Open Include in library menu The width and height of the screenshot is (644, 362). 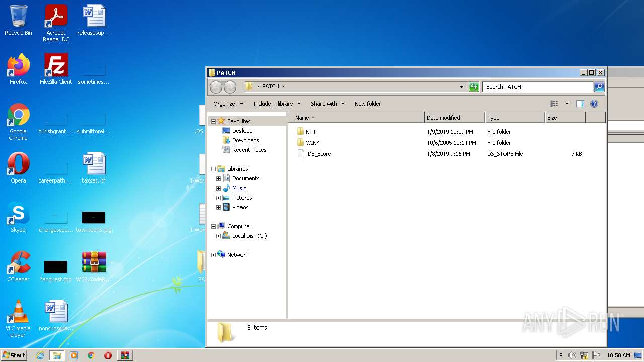[x=277, y=104]
